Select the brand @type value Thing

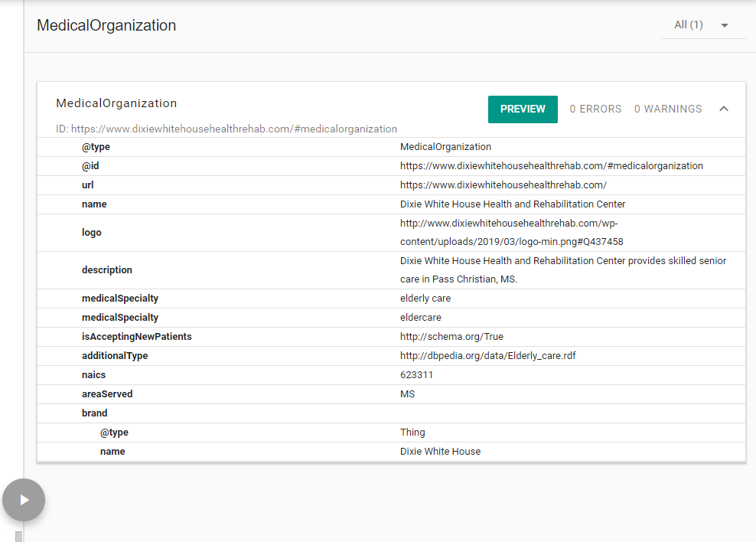point(412,432)
